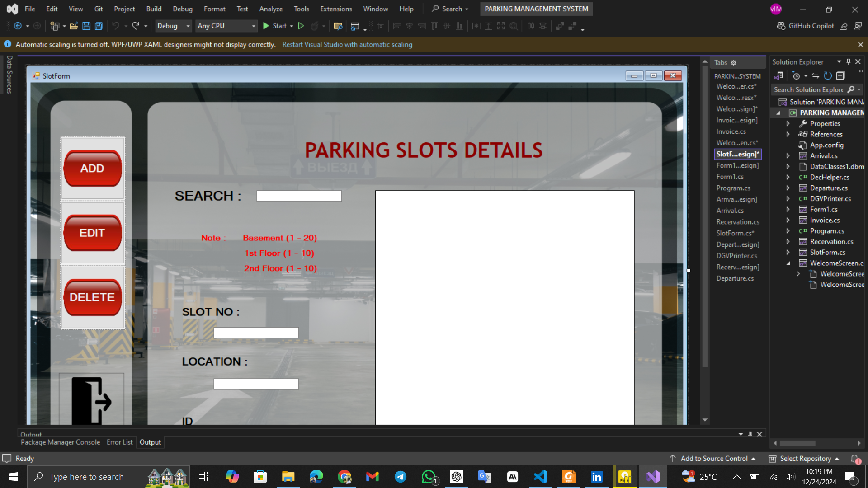This screenshot has height=488, width=868.
Task: Open the Tabs settings gear icon
Action: click(734, 63)
